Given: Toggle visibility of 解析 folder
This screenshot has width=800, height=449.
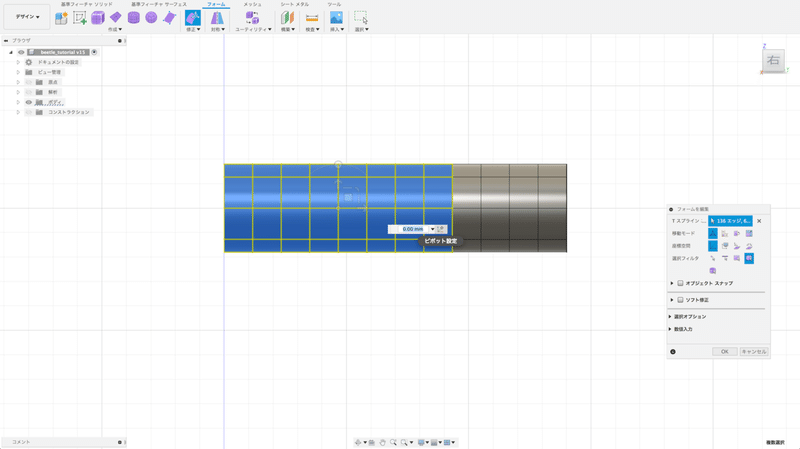Looking at the screenshot, I should 29,92.
